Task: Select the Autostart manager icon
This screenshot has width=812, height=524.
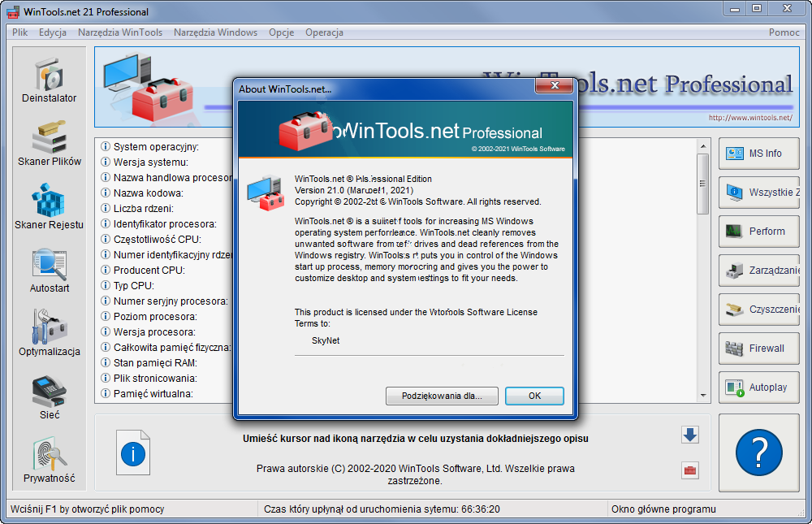Action: coord(50,270)
